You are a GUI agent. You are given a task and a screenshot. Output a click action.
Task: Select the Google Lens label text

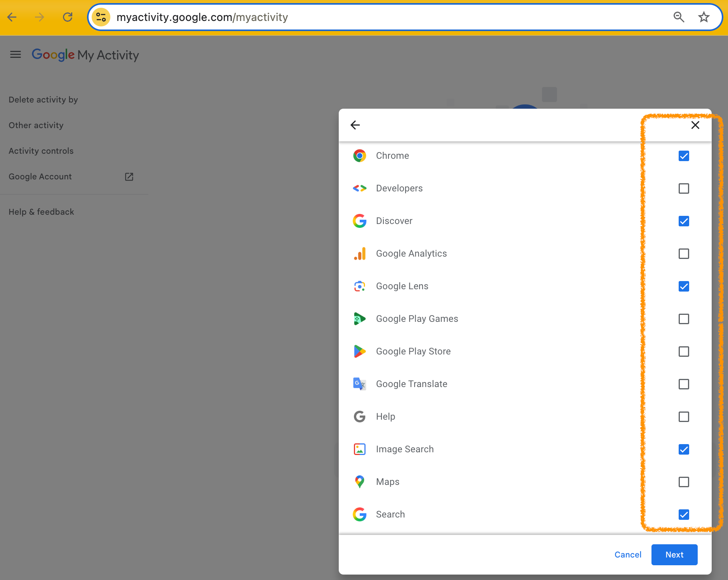click(x=402, y=286)
